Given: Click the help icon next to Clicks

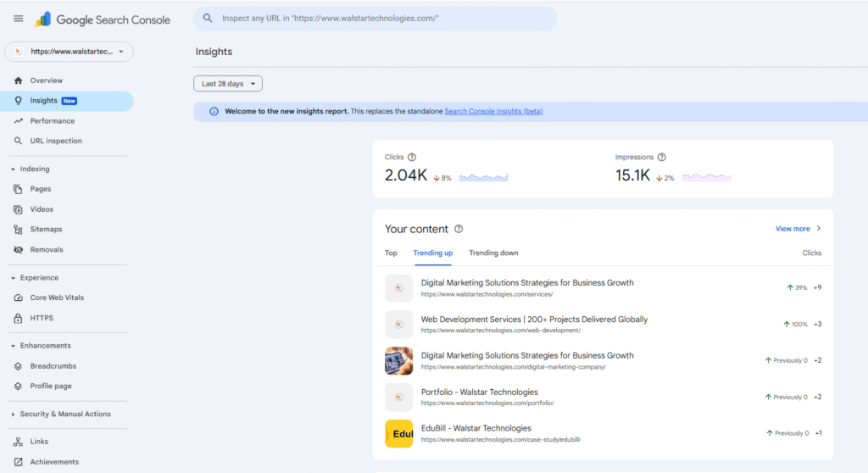Looking at the screenshot, I should (412, 158).
